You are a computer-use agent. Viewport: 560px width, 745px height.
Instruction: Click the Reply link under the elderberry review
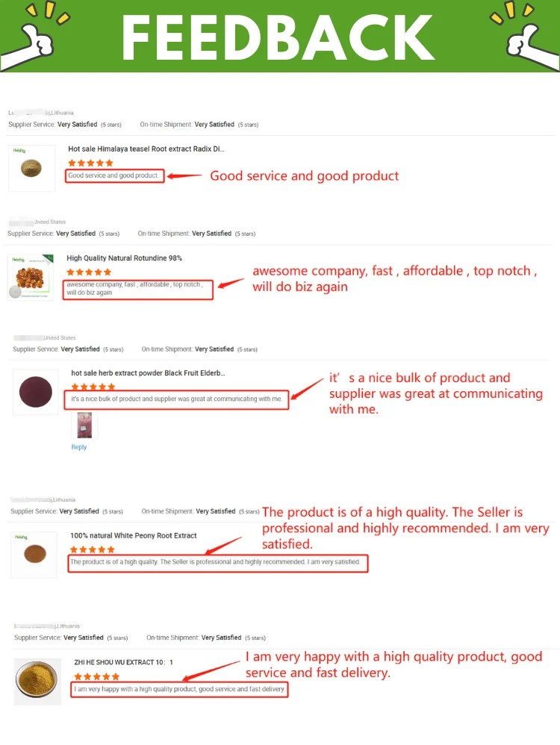78,447
